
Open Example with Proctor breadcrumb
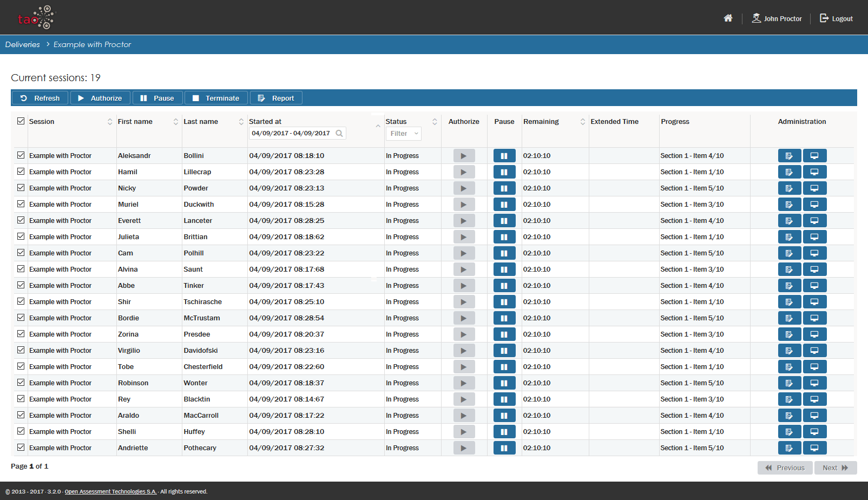[92, 44]
